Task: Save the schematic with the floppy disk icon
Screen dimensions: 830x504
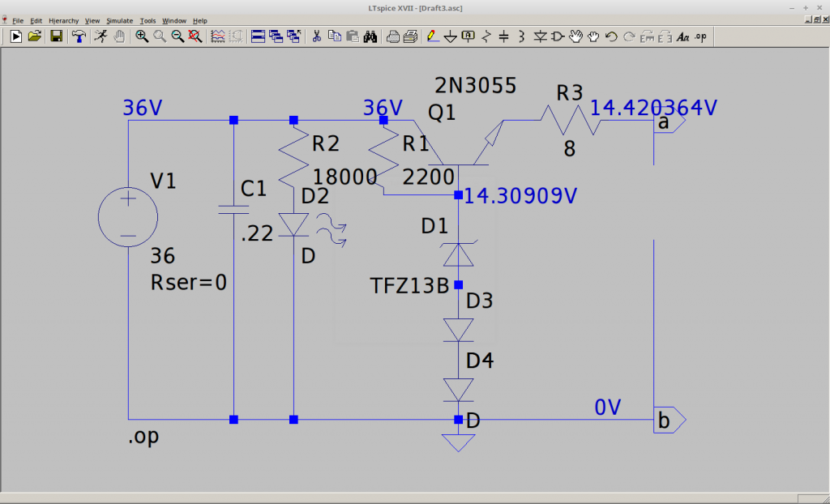Action: pos(57,36)
